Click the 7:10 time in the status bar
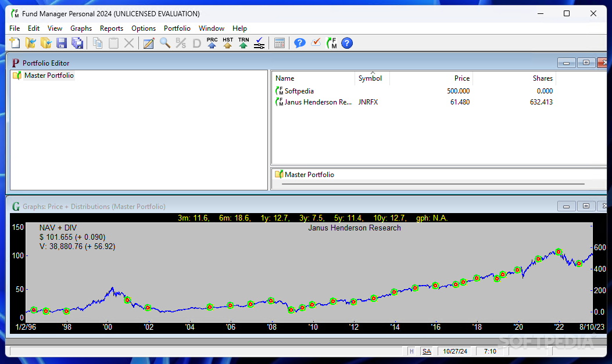Screen dimensions: 612x364 tap(490, 351)
